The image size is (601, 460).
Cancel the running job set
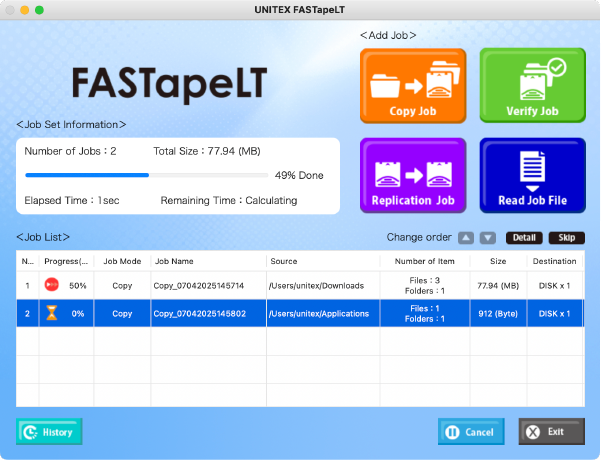pyautogui.click(x=471, y=432)
